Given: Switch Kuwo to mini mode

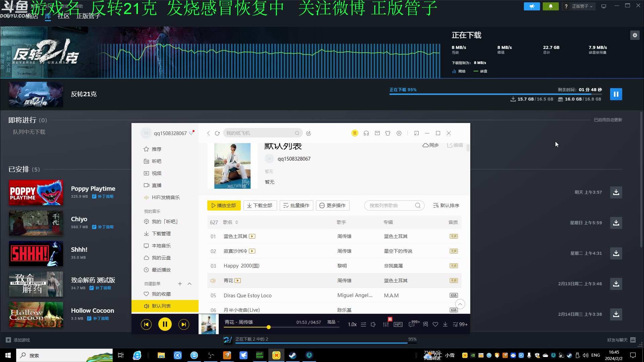Looking at the screenshot, I should 417,133.
